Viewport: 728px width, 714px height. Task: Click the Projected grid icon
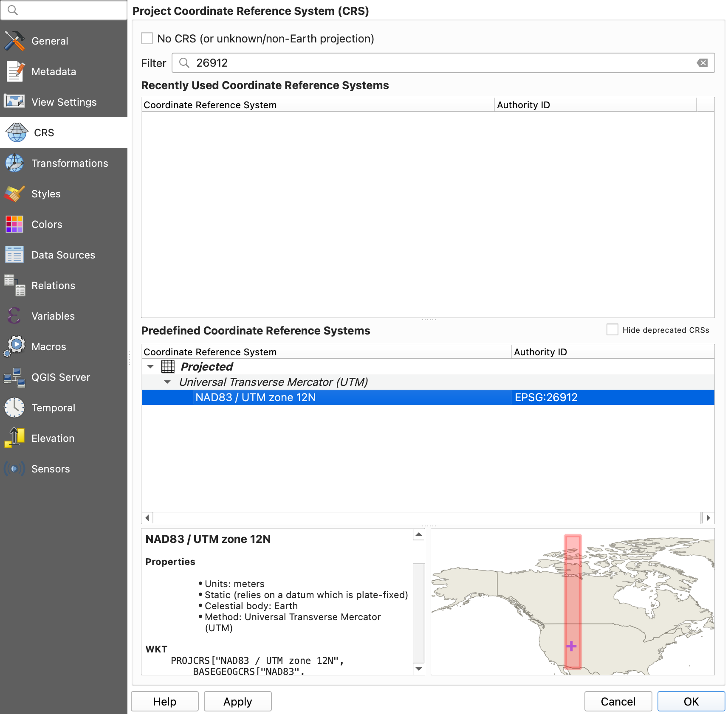point(168,366)
